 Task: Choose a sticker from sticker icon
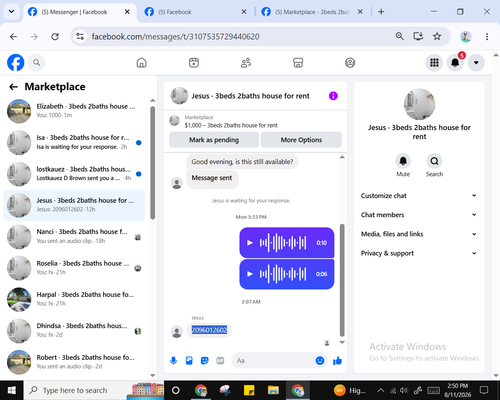(x=205, y=360)
